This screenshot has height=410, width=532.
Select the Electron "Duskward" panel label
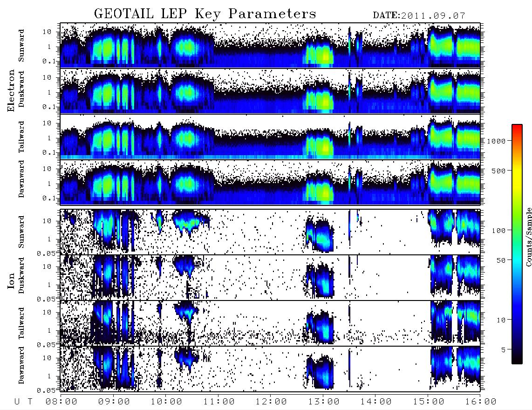pyautogui.click(x=21, y=89)
